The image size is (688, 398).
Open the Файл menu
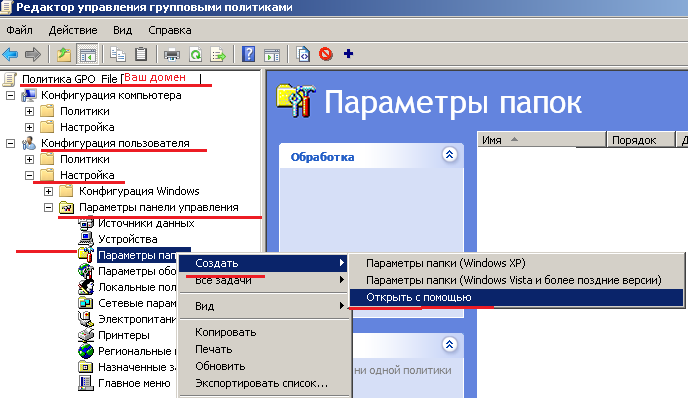click(x=19, y=30)
